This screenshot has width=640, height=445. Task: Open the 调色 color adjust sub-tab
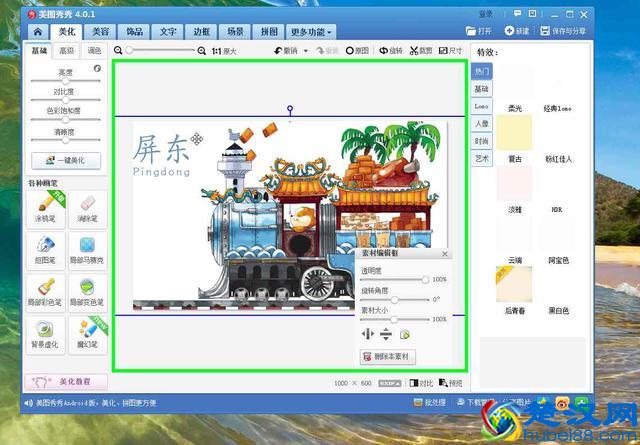tap(94, 51)
